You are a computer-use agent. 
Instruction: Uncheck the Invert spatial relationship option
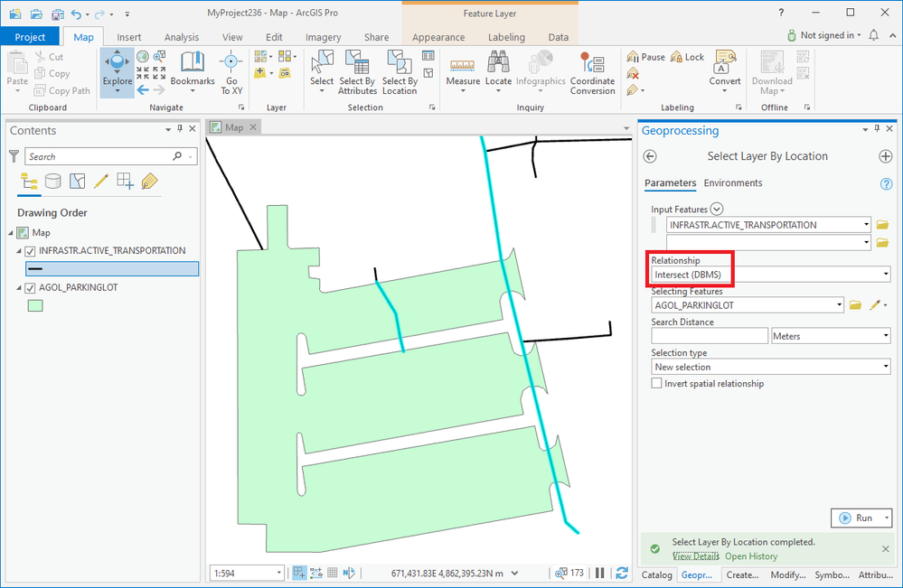coord(656,383)
